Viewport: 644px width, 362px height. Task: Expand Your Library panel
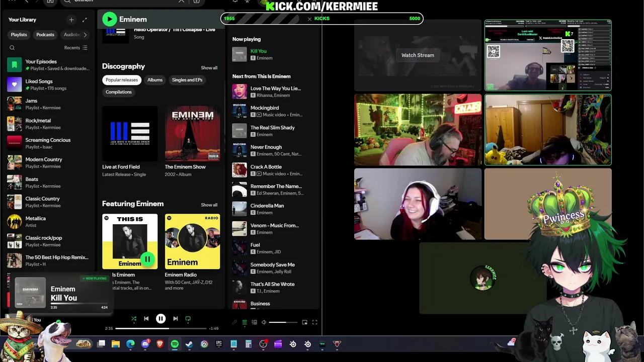(85, 20)
